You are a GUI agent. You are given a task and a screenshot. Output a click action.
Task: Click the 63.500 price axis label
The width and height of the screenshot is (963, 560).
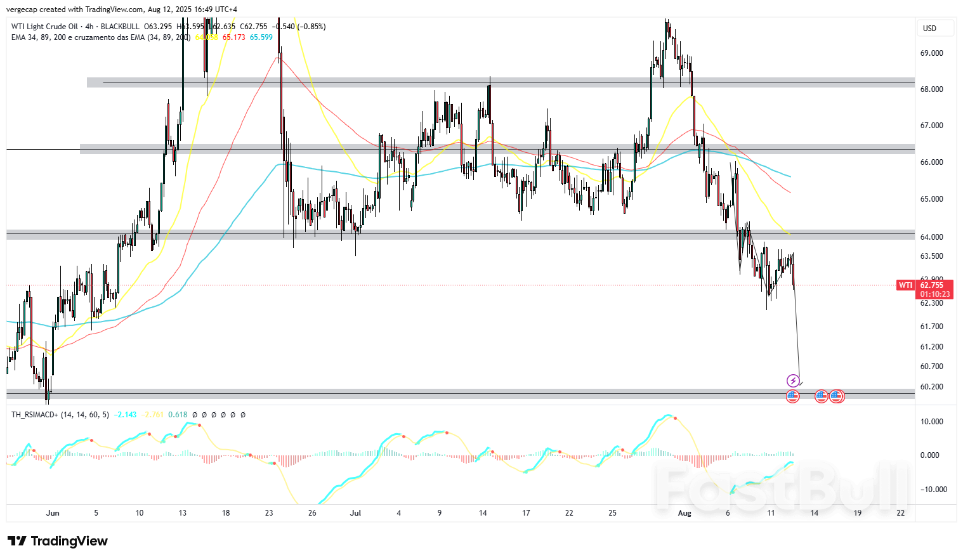(931, 256)
